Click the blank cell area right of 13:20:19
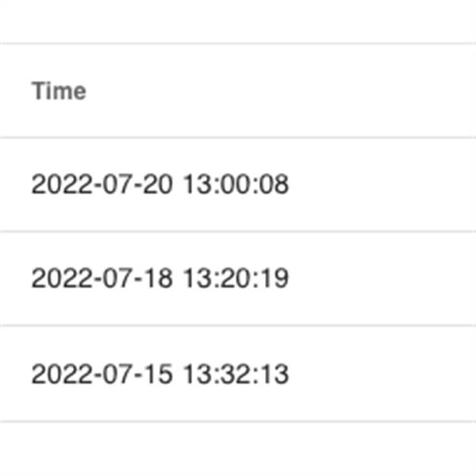The height and width of the screenshot is (476, 476). tap(382, 278)
